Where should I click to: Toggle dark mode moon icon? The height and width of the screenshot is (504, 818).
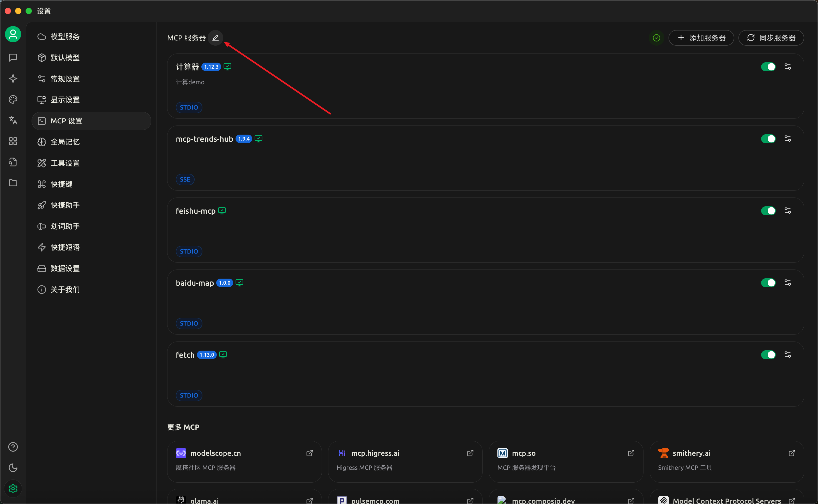pos(13,468)
